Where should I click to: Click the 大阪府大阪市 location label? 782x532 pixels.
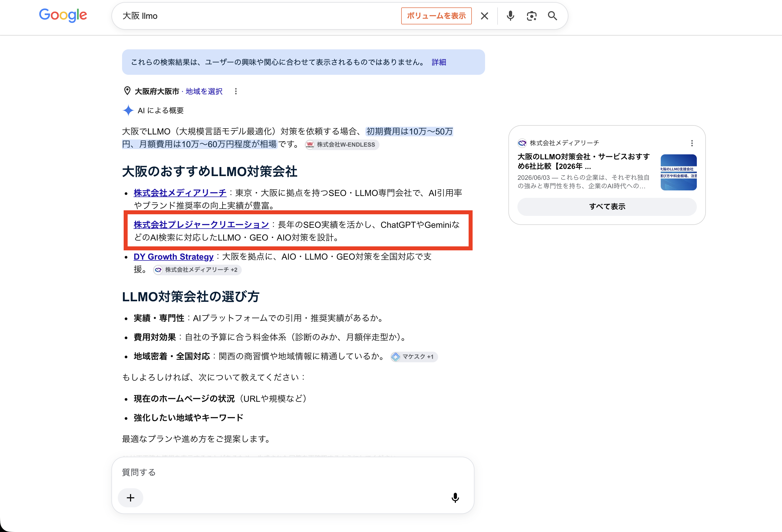tap(157, 91)
